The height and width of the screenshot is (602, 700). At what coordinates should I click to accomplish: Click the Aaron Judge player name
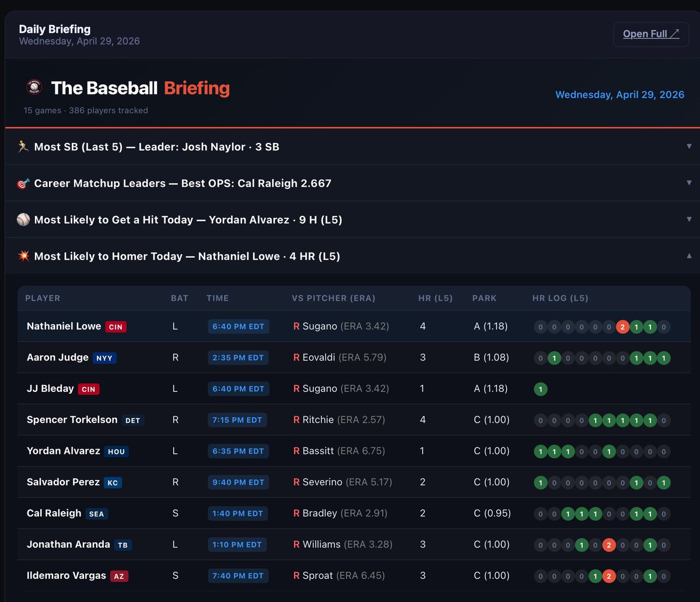point(58,357)
